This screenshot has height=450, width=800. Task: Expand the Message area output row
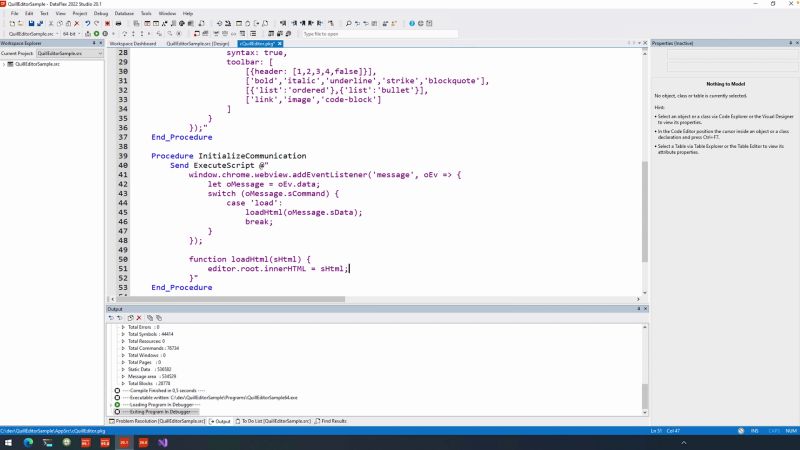[x=123, y=377]
